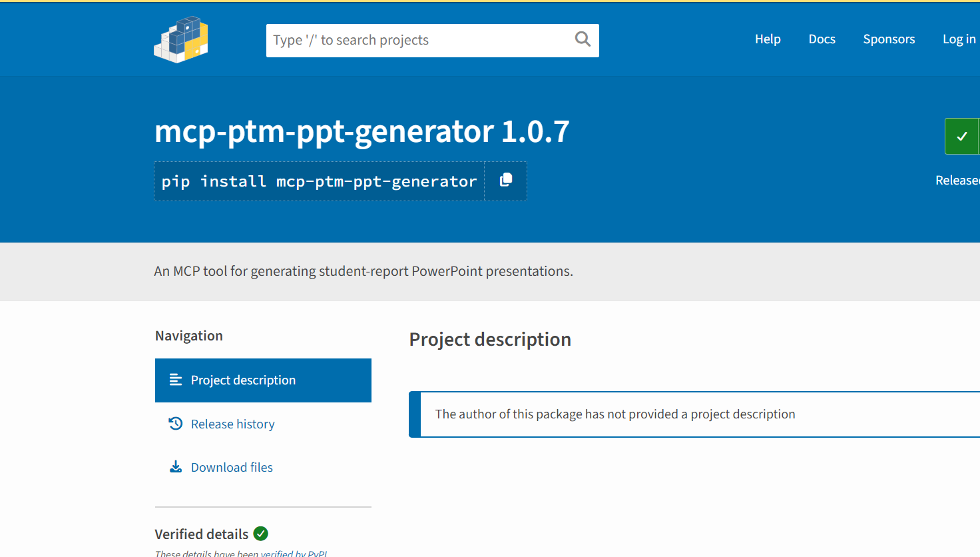Click the 'not provided a project description' notice

(615, 414)
